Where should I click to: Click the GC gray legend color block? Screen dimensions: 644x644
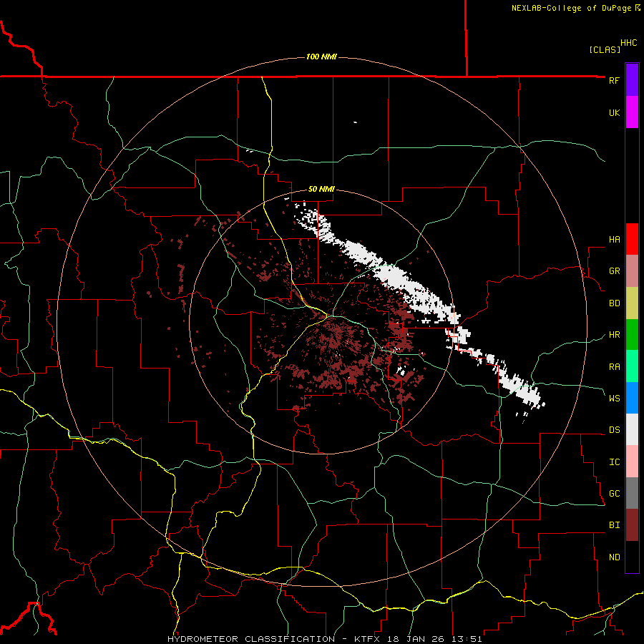pyautogui.click(x=632, y=493)
